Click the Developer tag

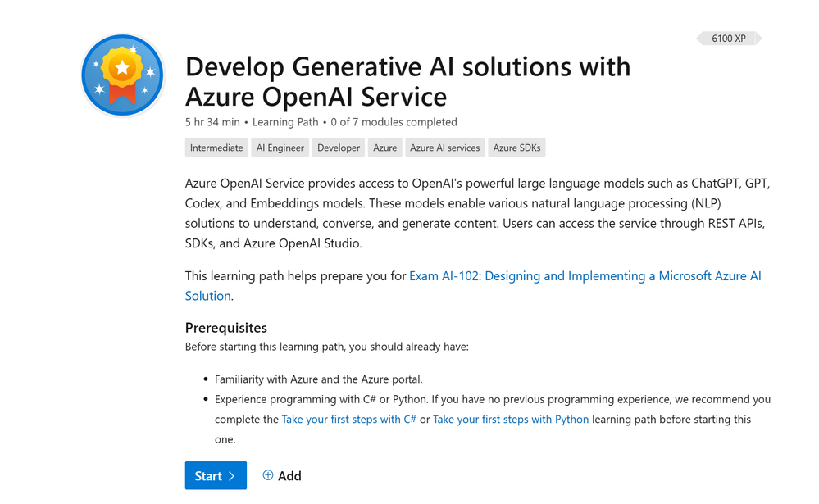coord(339,148)
